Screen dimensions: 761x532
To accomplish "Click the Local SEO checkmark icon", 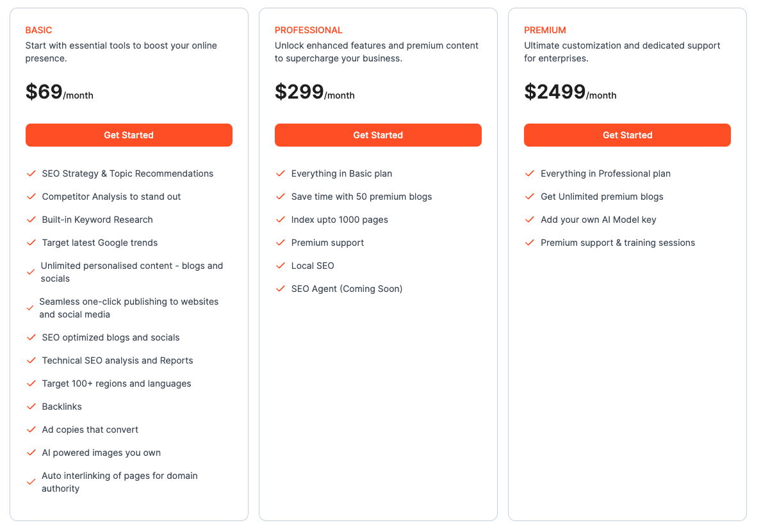I will tap(281, 266).
